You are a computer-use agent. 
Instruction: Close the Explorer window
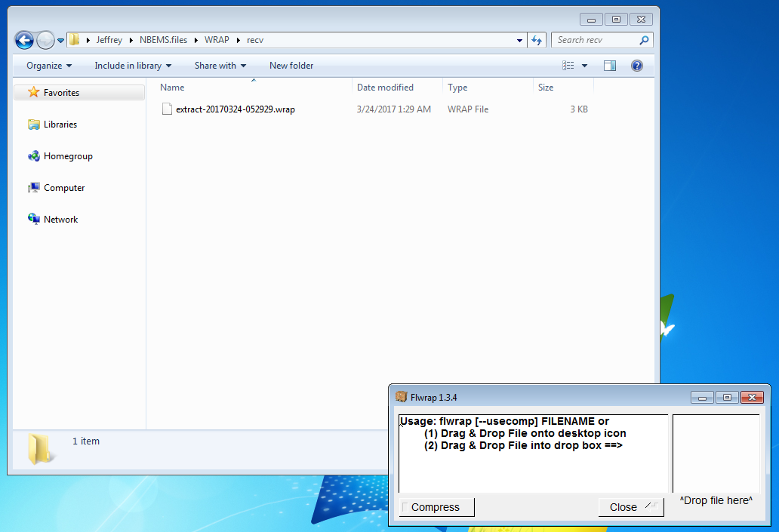[x=642, y=20]
